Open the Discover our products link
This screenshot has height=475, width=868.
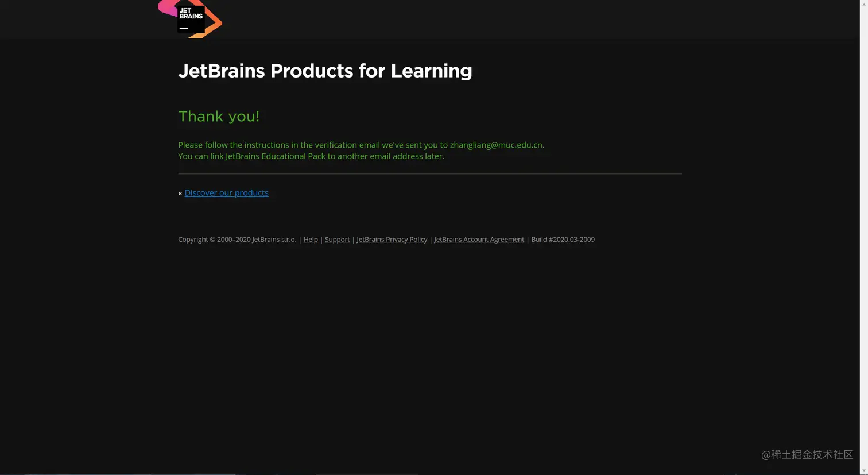tap(226, 193)
